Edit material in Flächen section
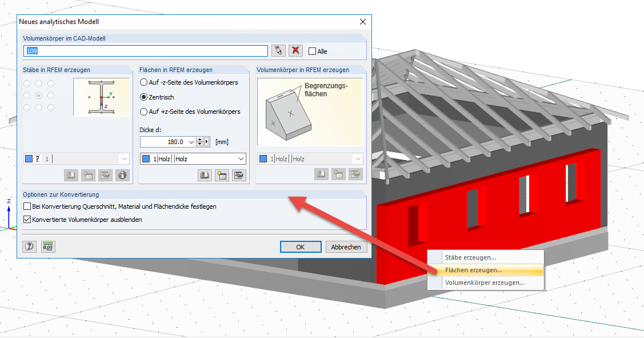The height and width of the screenshot is (338, 644). click(239, 175)
